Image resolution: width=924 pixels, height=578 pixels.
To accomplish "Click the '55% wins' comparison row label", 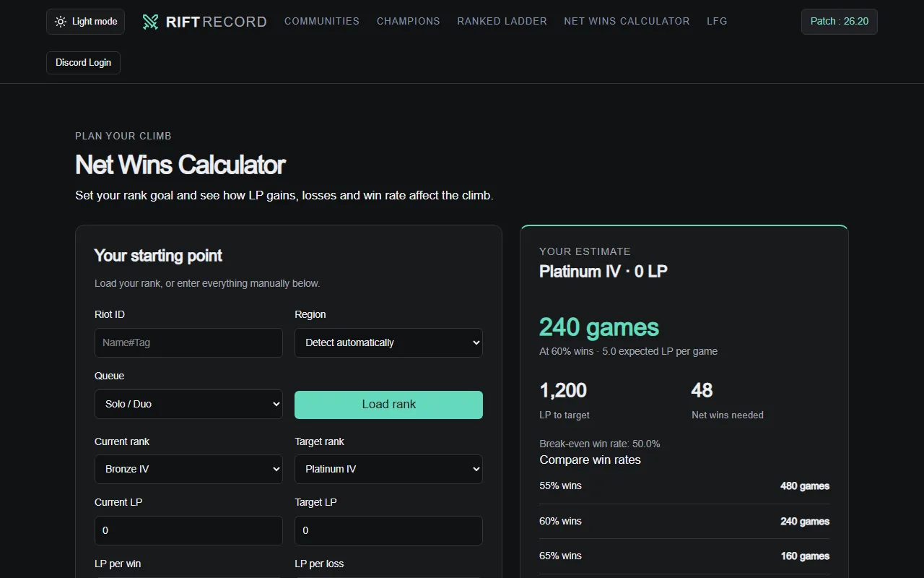I will tap(560, 486).
